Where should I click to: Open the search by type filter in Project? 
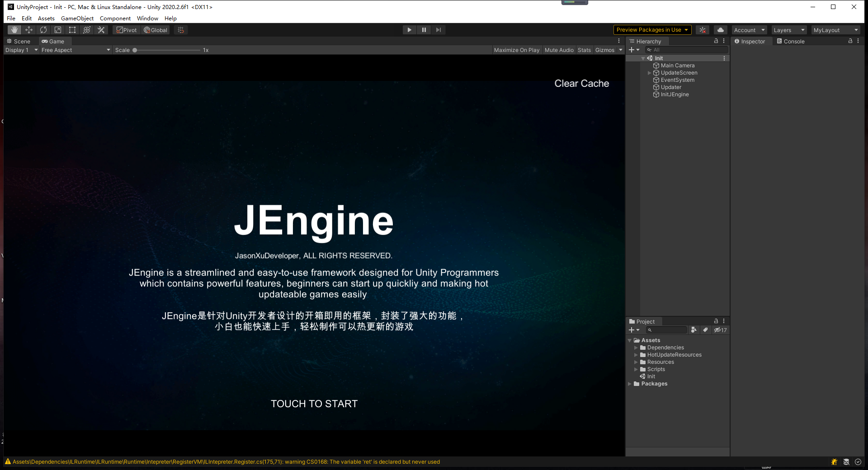click(x=694, y=330)
